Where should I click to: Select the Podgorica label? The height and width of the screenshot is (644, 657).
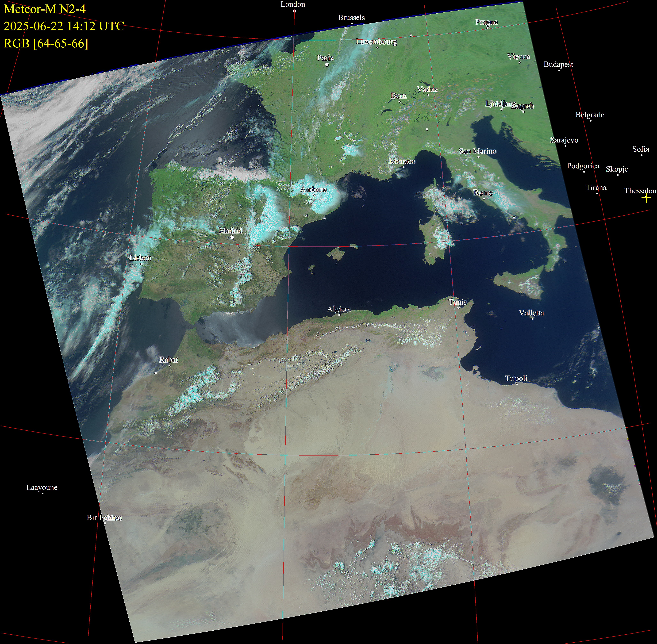[x=583, y=166]
